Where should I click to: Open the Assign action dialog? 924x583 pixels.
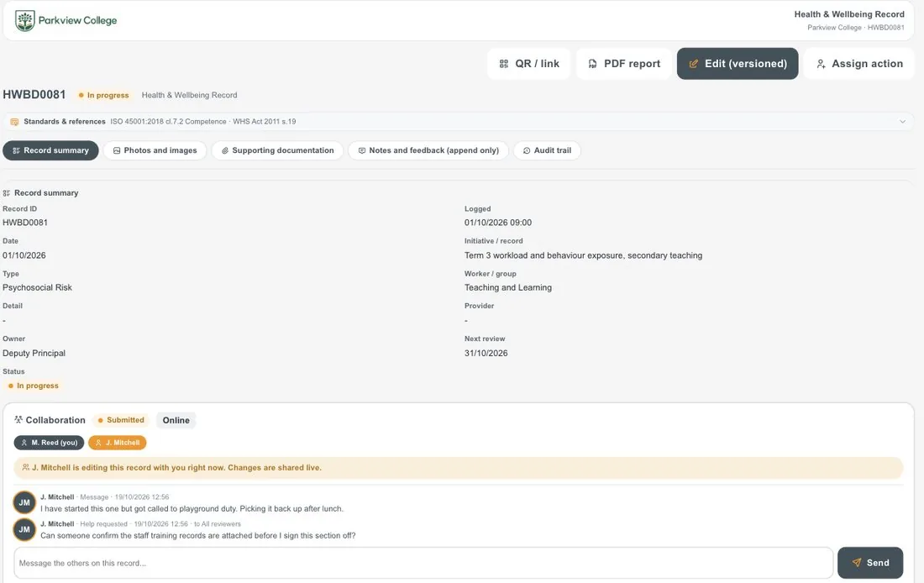click(x=859, y=64)
